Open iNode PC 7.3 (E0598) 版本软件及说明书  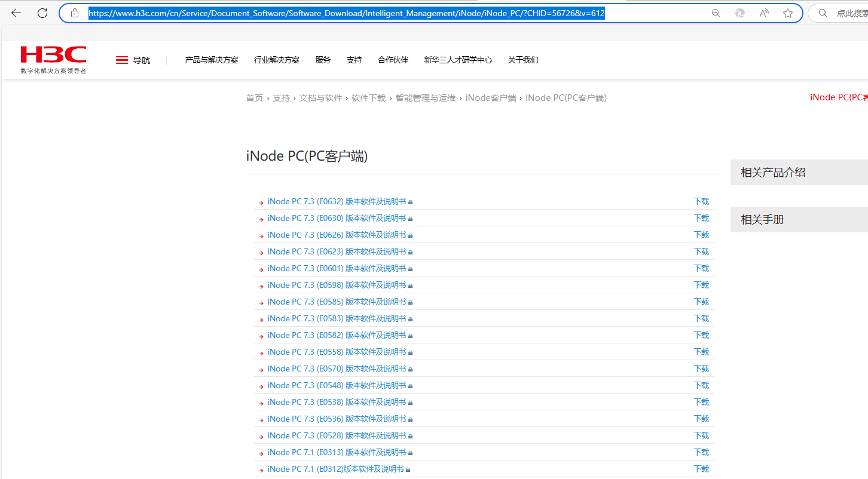click(337, 285)
